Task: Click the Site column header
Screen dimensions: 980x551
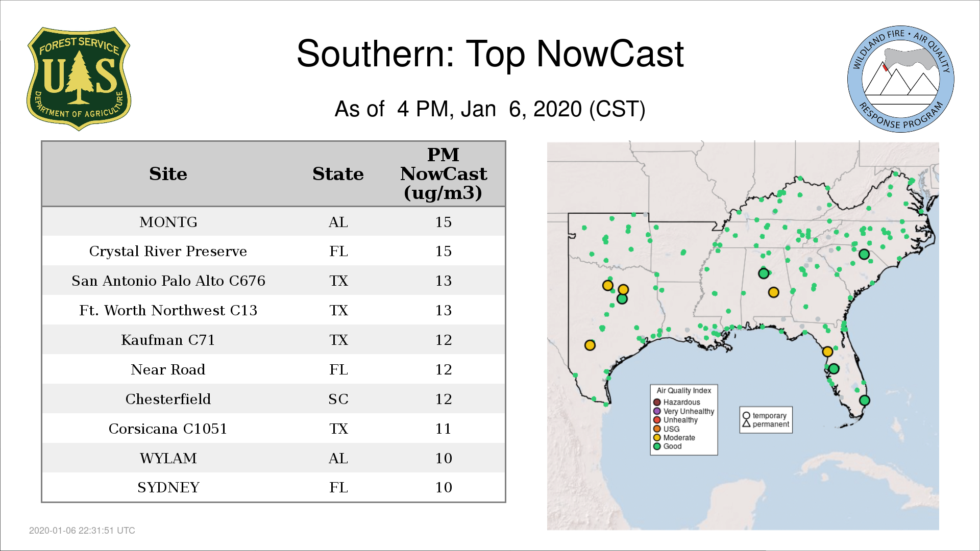Action: tap(168, 174)
